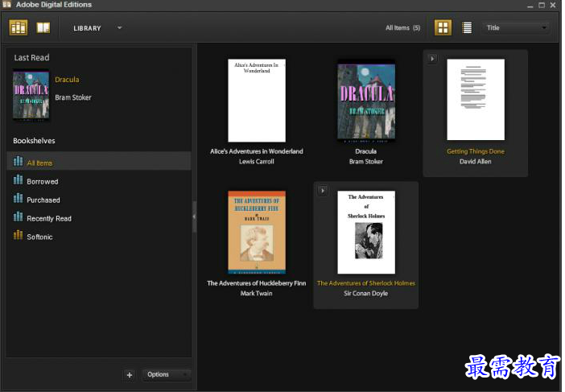Click The Adventures of Sherlock Holmes title
The height and width of the screenshot is (392, 565).
pos(366,283)
